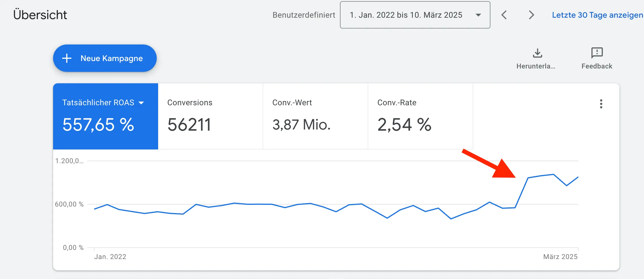644x279 pixels.
Task: Click the date range dropdown triangle
Action: 478,15
